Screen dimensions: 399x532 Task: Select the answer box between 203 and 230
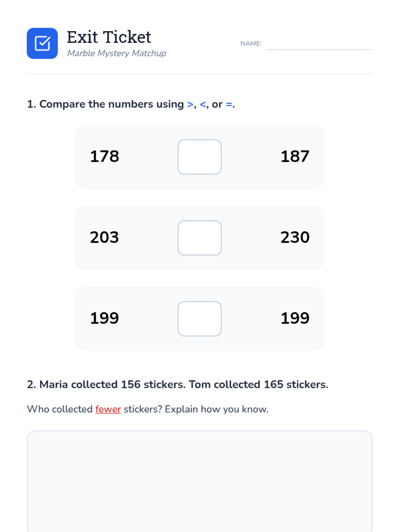(199, 238)
